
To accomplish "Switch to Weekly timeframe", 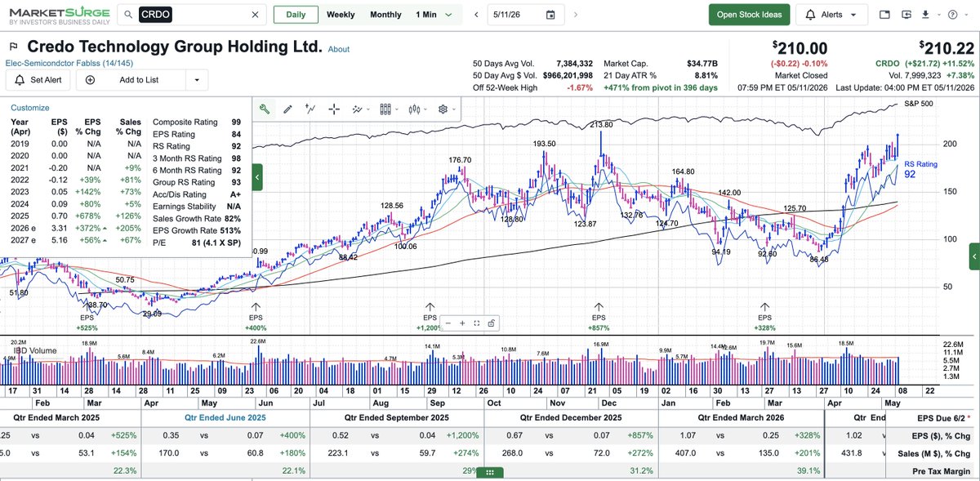I will click(x=341, y=15).
